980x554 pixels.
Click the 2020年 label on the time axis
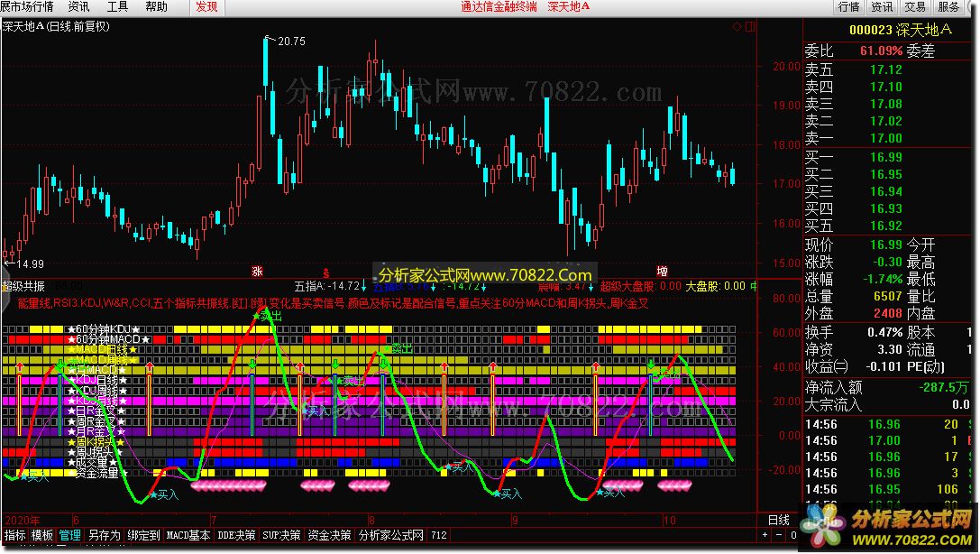[22, 521]
